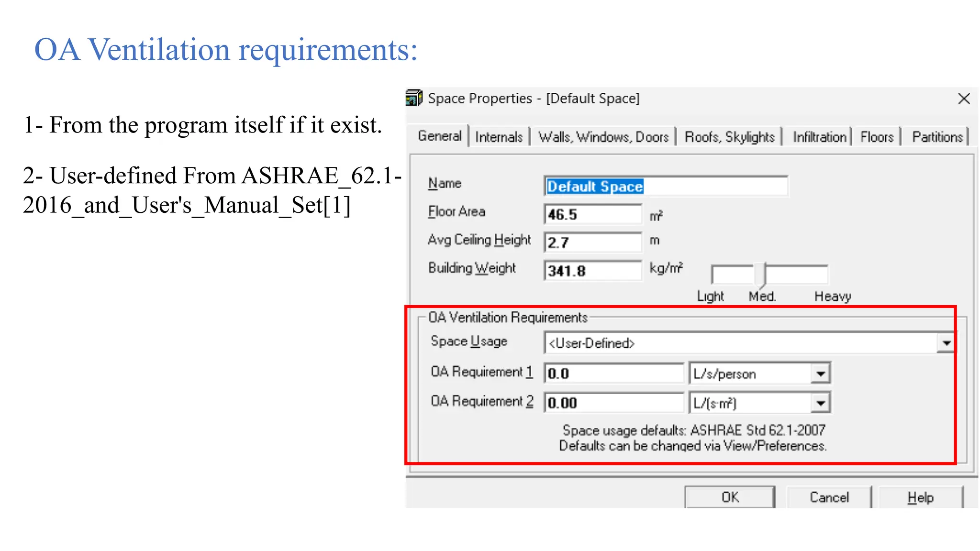Click the Name field containing Default Space

pos(666,186)
